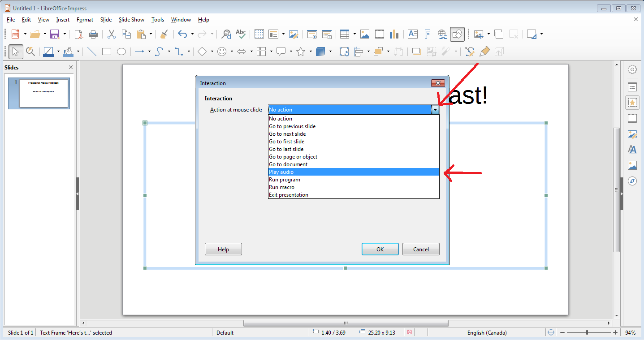The height and width of the screenshot is (340, 644).
Task: Open Action at mouse click dropdown arrow
Action: point(435,109)
